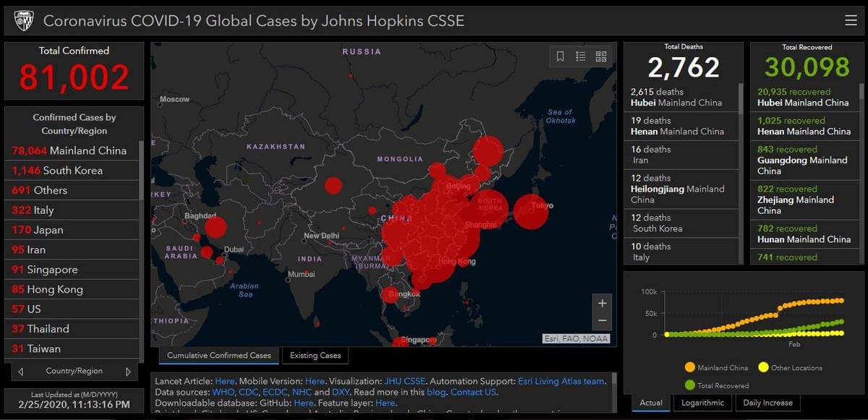
Task: Open the CDC data source link
Action: [x=249, y=392]
